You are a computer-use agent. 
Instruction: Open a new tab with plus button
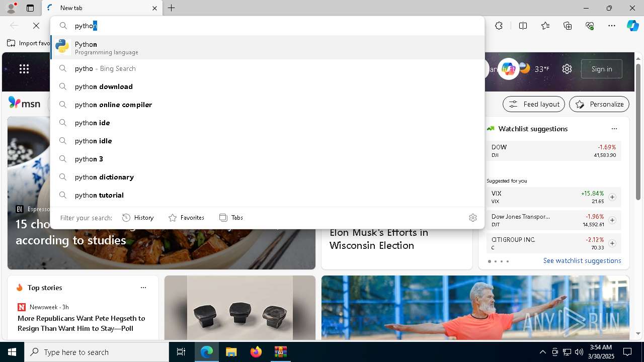click(172, 8)
